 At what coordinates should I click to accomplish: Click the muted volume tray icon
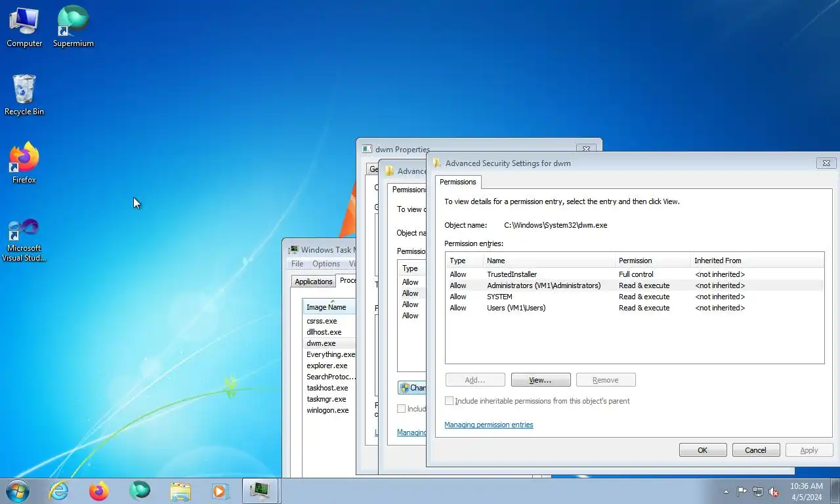[x=774, y=492]
